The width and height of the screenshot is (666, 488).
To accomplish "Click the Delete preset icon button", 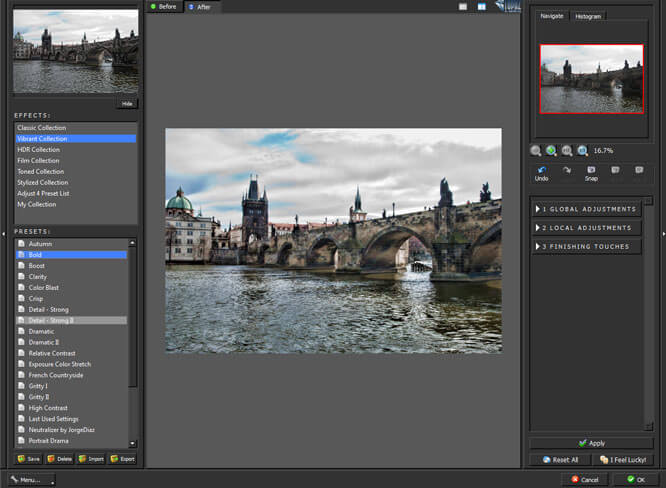I will tap(60, 459).
